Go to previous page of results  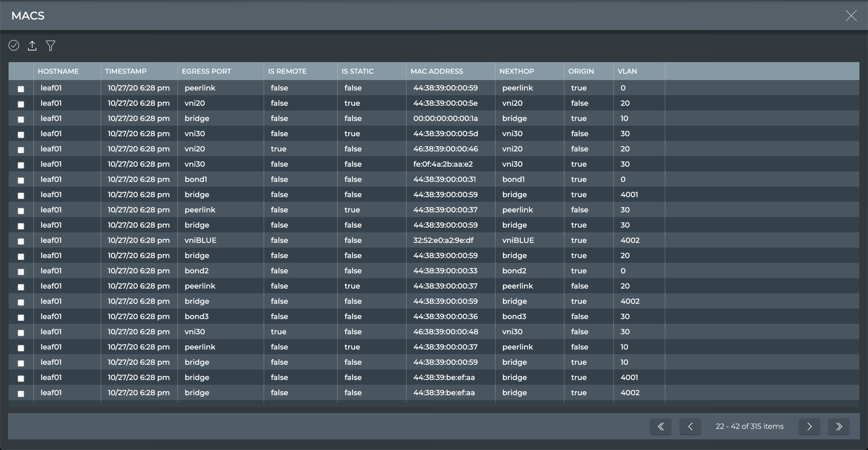[x=690, y=426]
